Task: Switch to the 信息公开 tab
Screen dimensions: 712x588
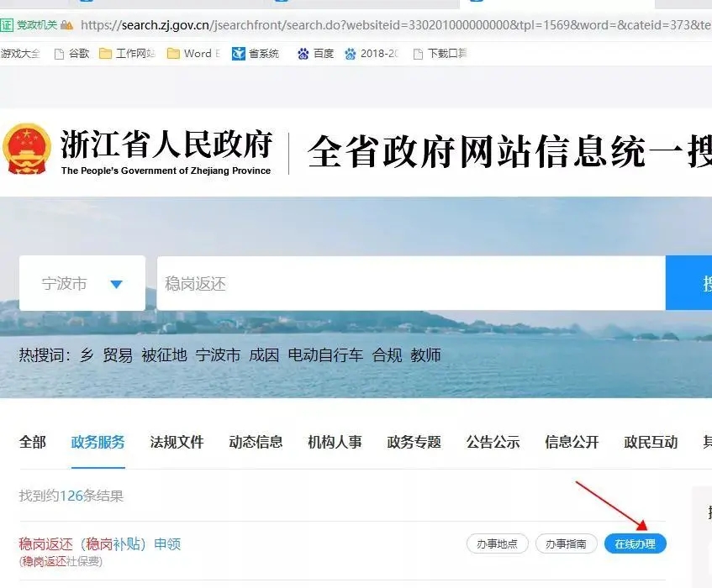Action: [572, 442]
